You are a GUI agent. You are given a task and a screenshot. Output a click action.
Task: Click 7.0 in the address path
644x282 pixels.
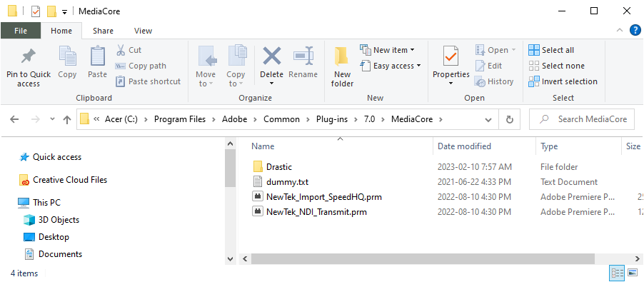click(370, 119)
